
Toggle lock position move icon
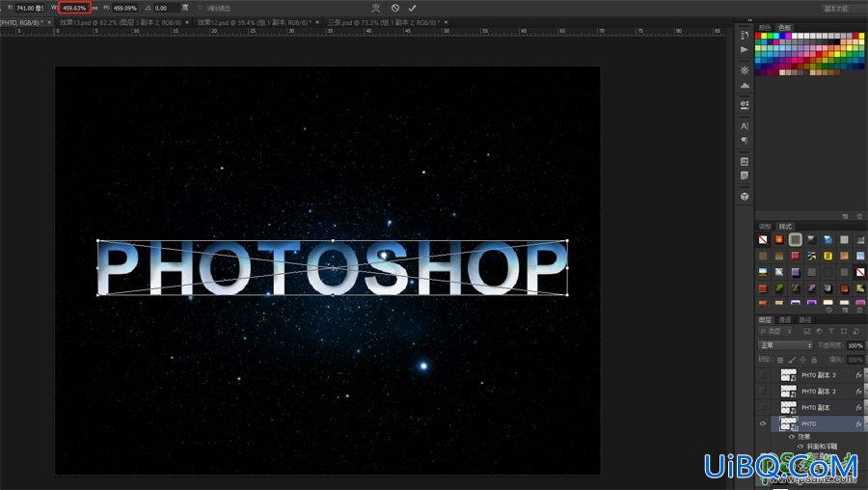[802, 360]
